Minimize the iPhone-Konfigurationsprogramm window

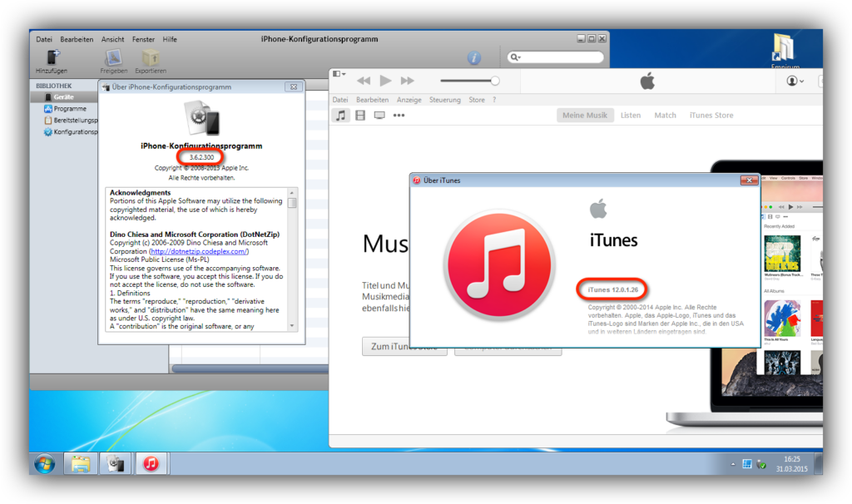581,38
